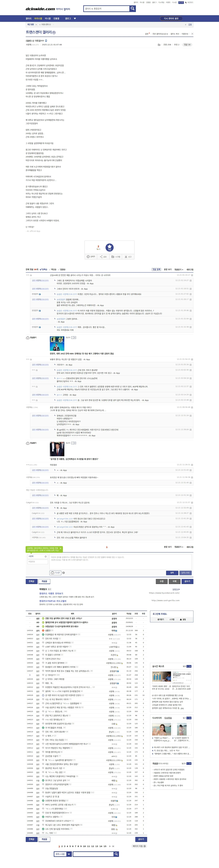219x868 pixels.
Task: Click the header search input field
Action: [x=107, y=9]
